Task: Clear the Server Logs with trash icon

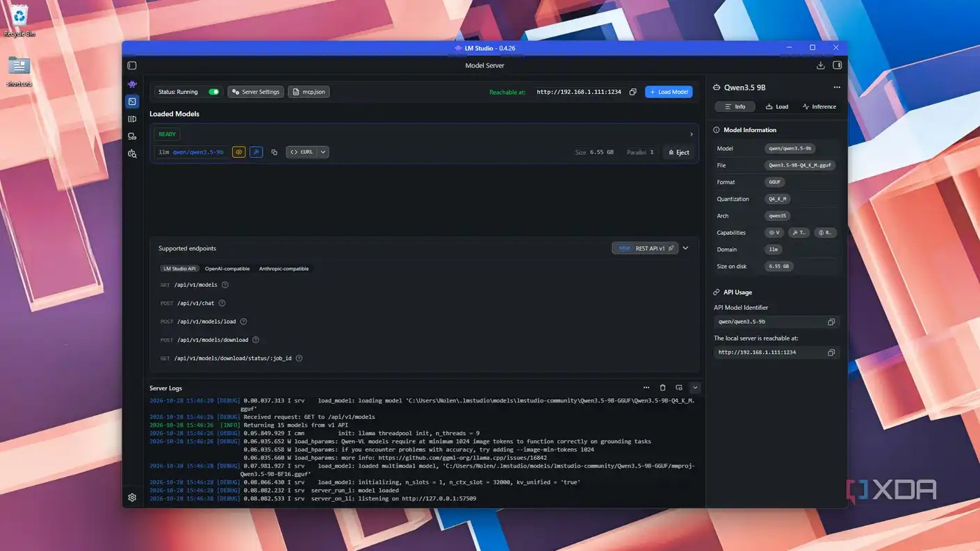Action: tap(662, 388)
